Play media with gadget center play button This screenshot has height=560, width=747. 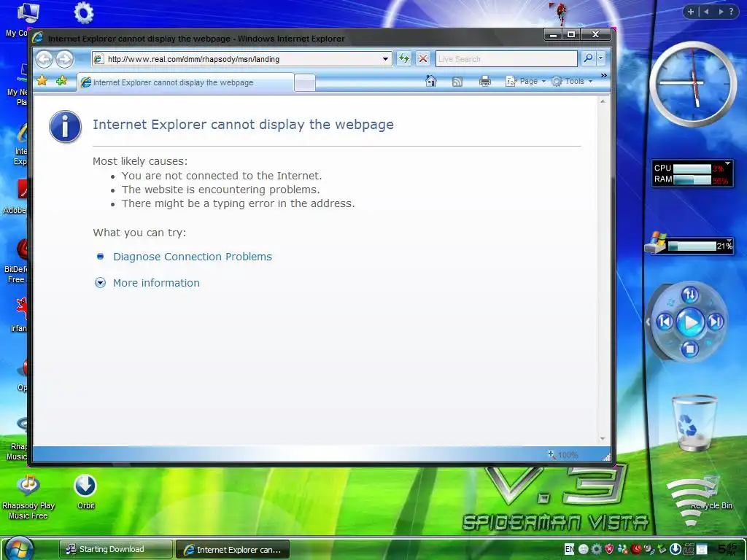coord(690,322)
